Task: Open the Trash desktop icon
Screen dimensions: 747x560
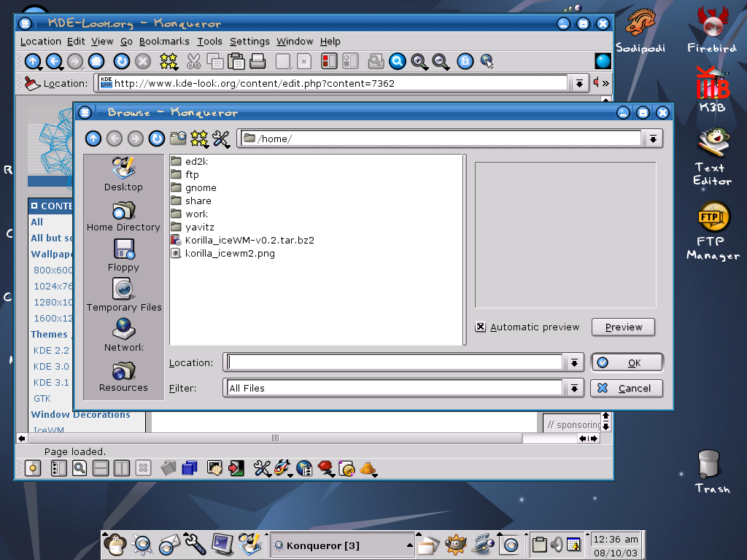Action: pos(712,472)
